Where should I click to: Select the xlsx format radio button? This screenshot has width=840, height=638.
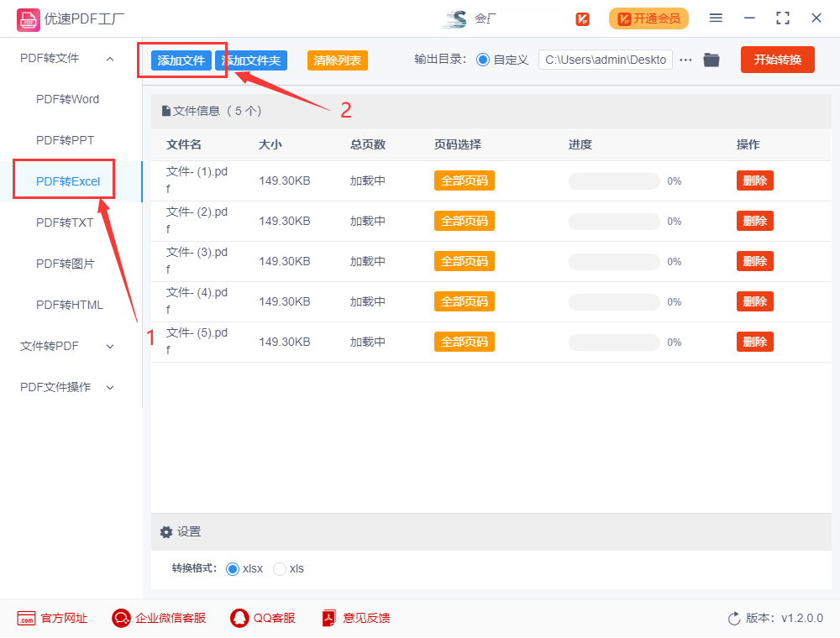point(232,569)
